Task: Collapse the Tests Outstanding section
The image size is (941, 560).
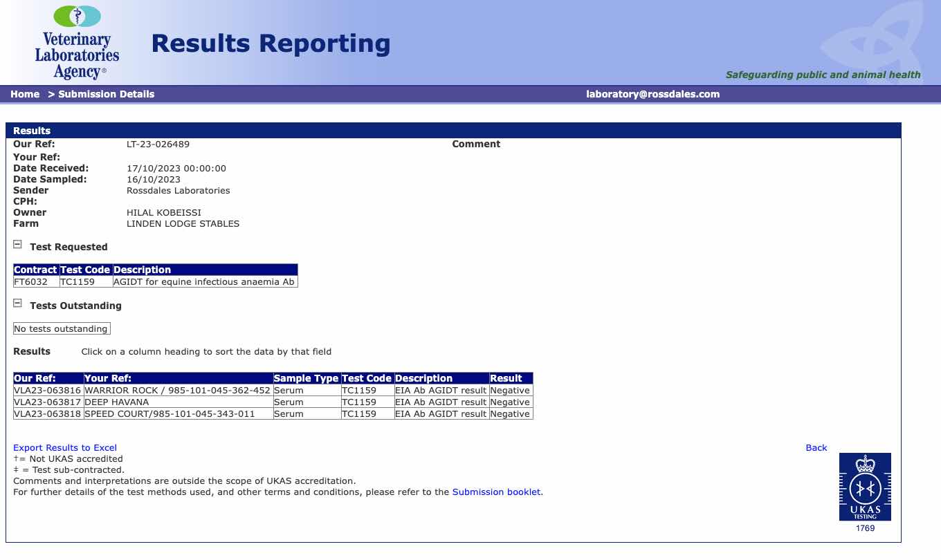Action: click(18, 304)
